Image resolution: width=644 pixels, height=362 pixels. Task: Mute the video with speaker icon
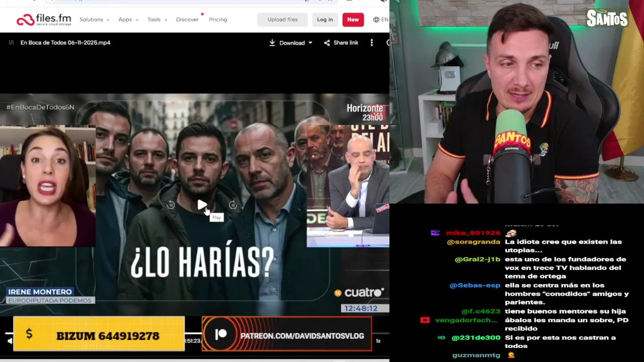click(x=10, y=341)
